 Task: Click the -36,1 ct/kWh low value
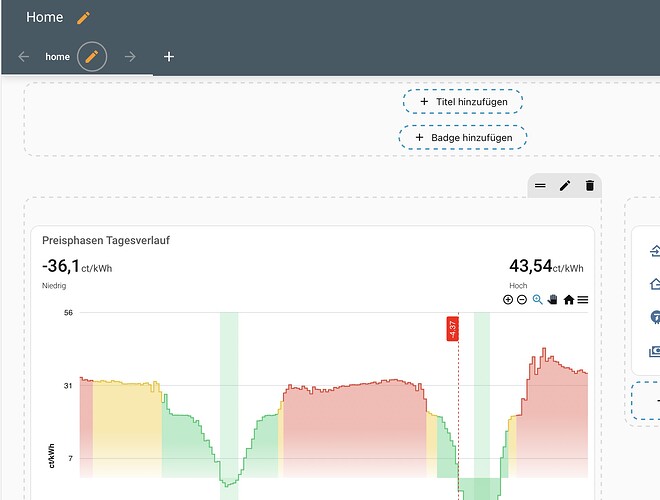(77, 266)
